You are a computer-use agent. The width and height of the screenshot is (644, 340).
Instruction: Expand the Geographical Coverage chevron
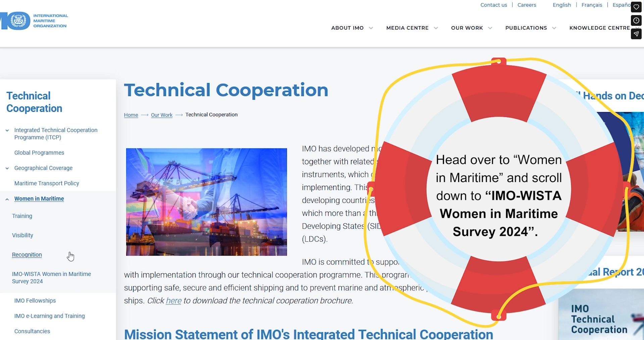[x=7, y=168]
